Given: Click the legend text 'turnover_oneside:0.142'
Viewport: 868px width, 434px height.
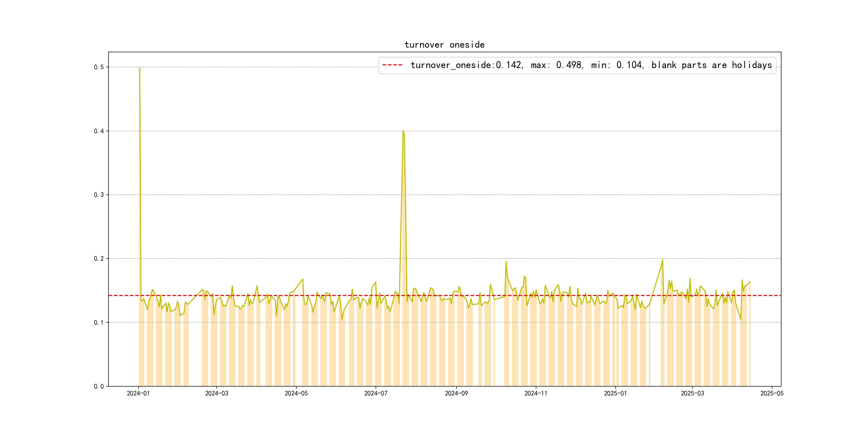Looking at the screenshot, I should (x=466, y=65).
